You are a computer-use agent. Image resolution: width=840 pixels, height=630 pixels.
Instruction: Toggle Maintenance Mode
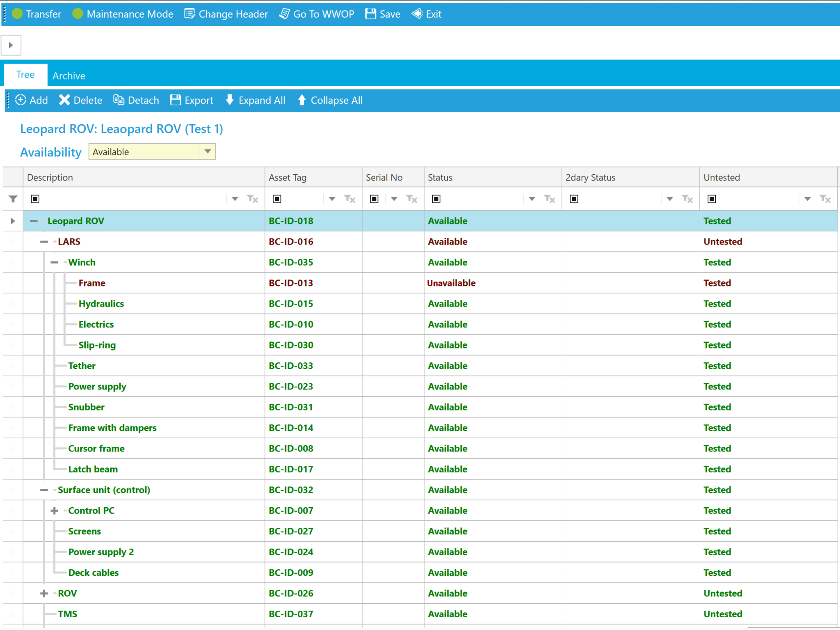tap(123, 14)
